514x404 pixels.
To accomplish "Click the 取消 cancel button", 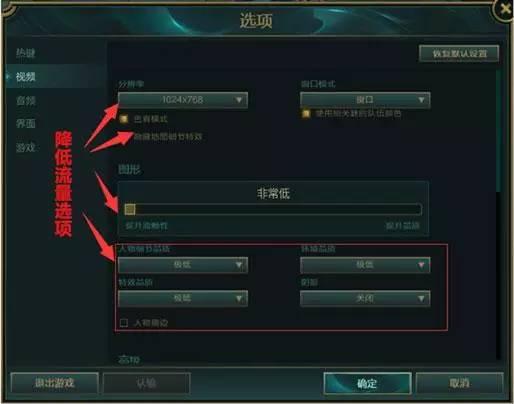I will pos(459,383).
